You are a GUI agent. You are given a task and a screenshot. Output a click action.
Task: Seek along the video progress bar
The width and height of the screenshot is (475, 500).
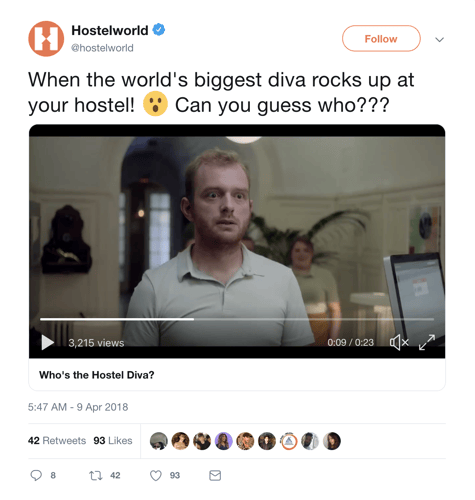point(237,319)
